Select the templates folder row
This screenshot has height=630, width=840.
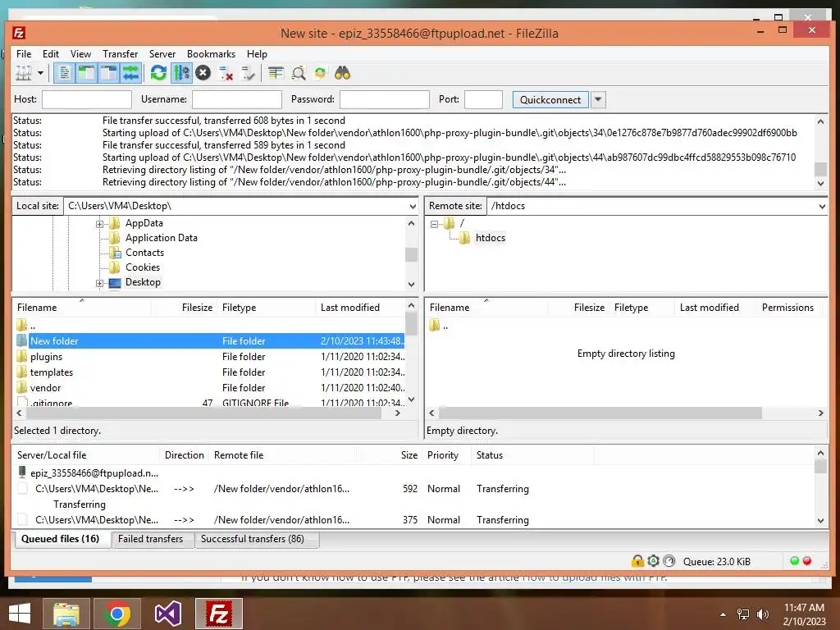pyautogui.click(x=209, y=372)
